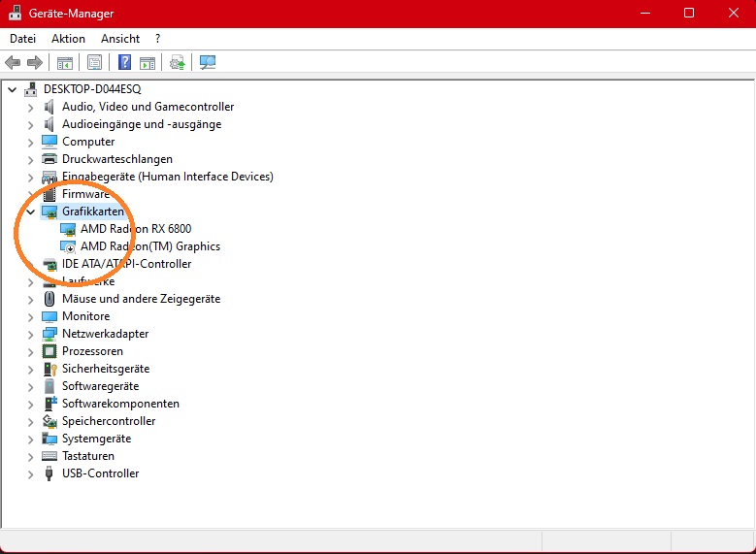Viewport: 756px width, 554px height.
Task: Expand the Softwaregeräte category
Action: tap(31, 387)
